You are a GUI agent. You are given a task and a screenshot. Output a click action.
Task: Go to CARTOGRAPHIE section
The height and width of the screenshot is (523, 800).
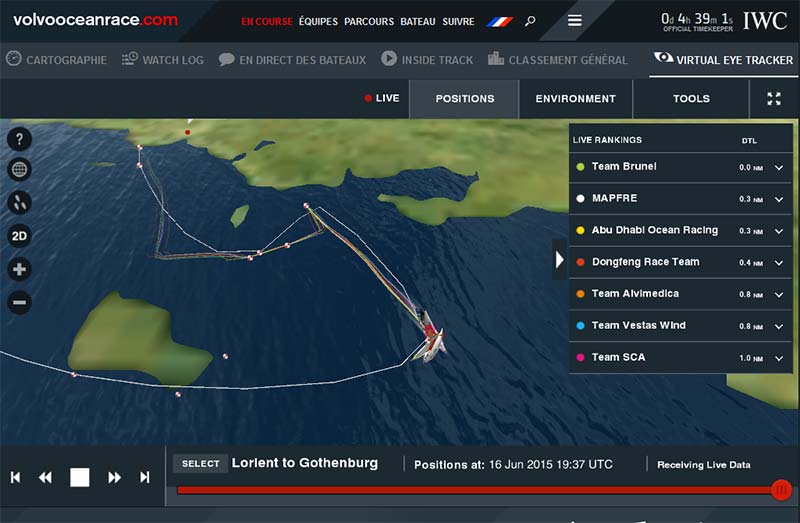pos(56,60)
